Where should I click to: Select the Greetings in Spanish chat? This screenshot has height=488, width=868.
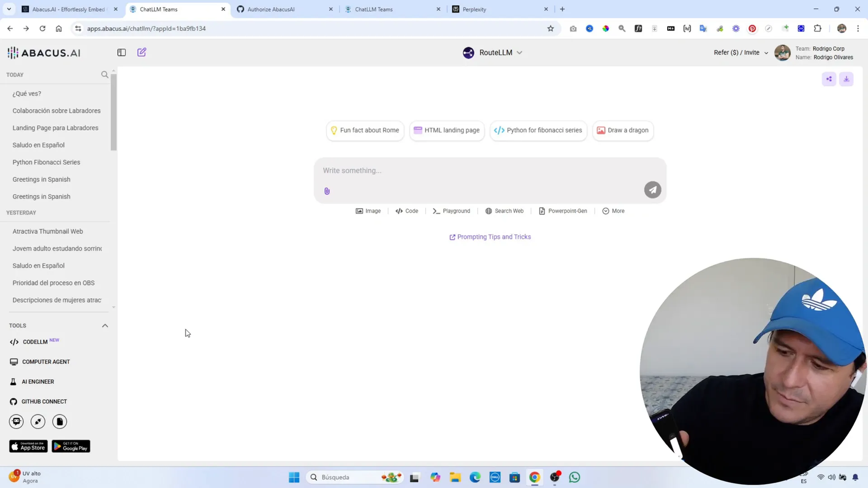[x=41, y=179]
